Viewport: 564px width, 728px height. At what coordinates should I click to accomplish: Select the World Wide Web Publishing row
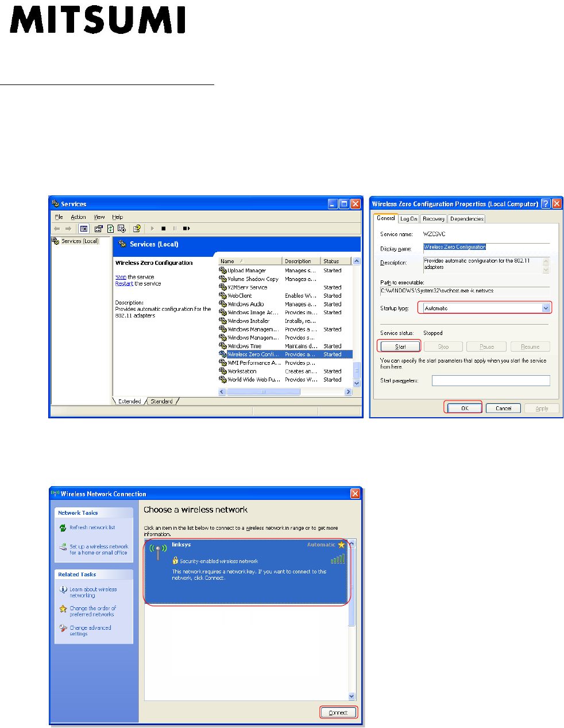[x=285, y=380]
